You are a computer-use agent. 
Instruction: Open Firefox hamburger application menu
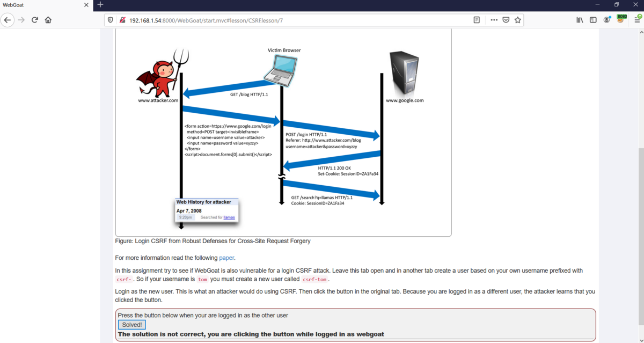pos(637,19)
